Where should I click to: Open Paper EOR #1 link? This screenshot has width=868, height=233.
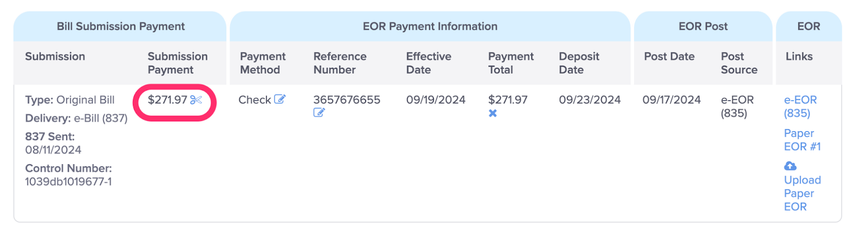pyautogui.click(x=802, y=140)
